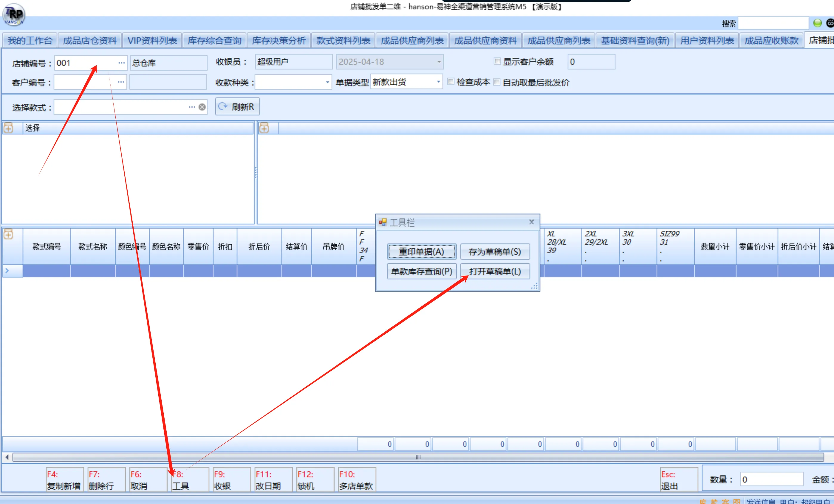Clear the 选择款式 field via the × icon

pyautogui.click(x=202, y=107)
